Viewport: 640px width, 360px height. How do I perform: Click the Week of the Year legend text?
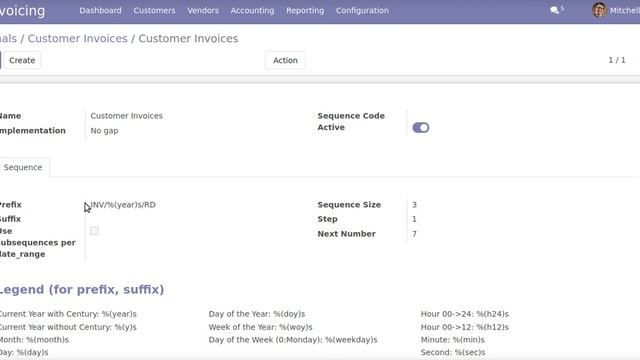click(x=260, y=327)
